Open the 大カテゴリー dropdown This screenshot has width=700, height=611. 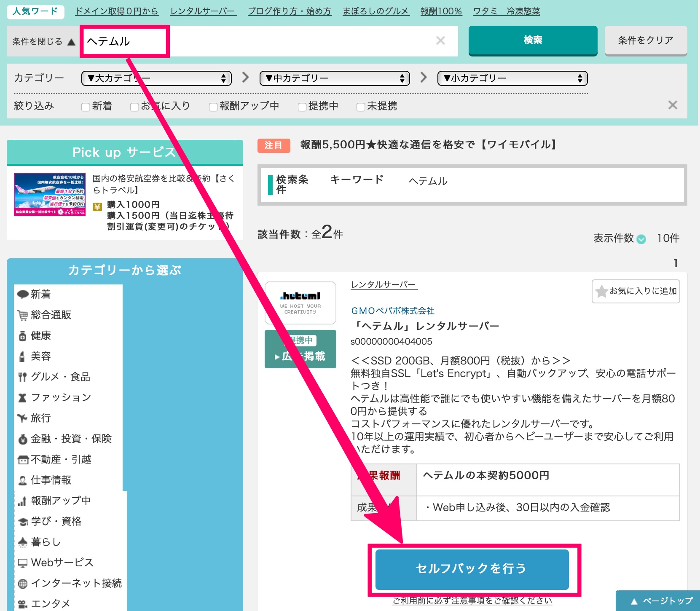[x=156, y=78]
